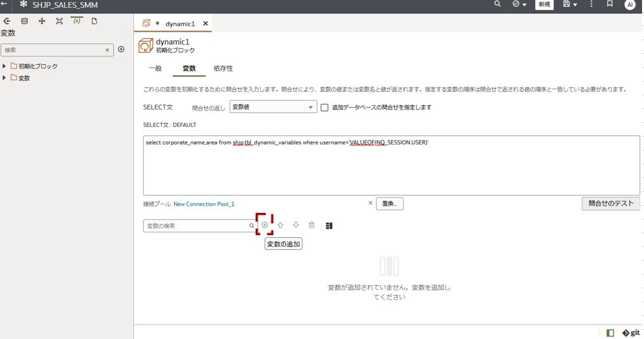Click the save icon in the top bar

pyautogui.click(x=566, y=4)
